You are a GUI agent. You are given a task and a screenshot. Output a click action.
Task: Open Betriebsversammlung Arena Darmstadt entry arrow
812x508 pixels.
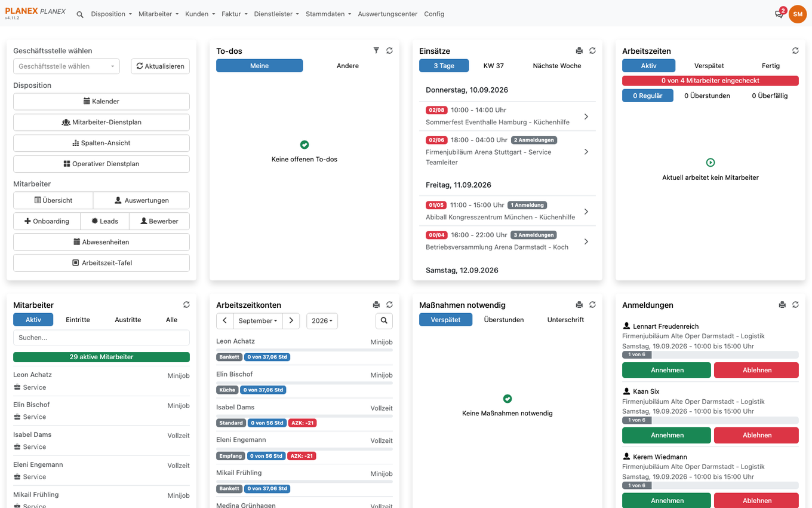coord(586,241)
